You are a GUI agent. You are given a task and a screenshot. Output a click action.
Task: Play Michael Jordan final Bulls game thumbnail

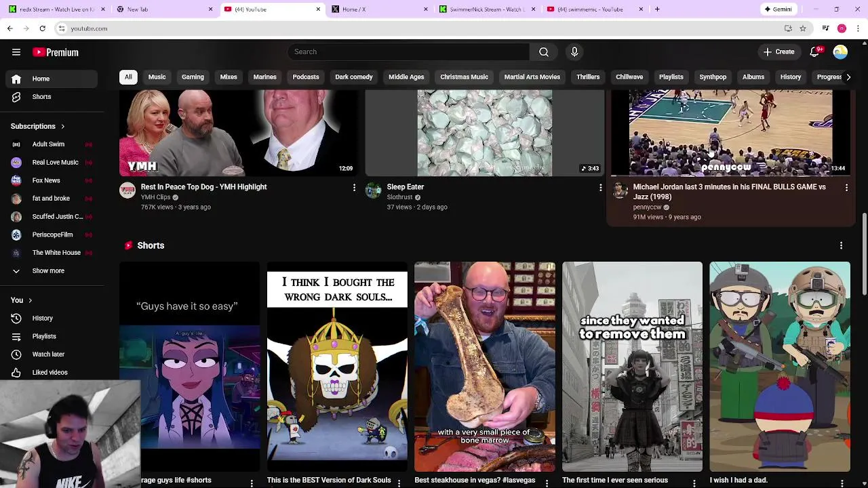point(731,133)
